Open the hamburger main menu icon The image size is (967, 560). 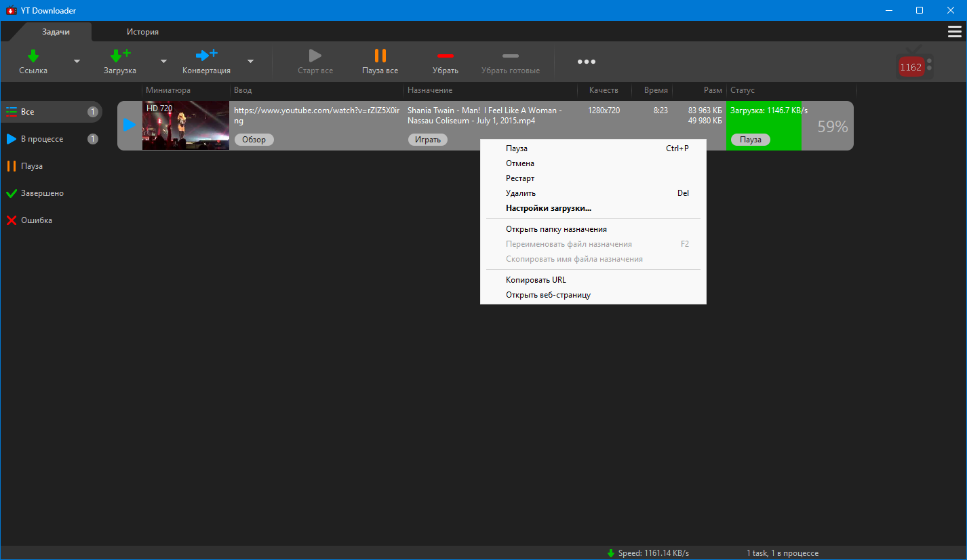[954, 32]
